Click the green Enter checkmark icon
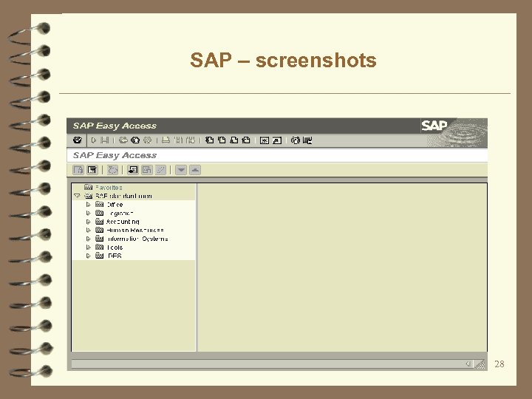The height and width of the screenshot is (399, 532). pyautogui.click(x=78, y=140)
